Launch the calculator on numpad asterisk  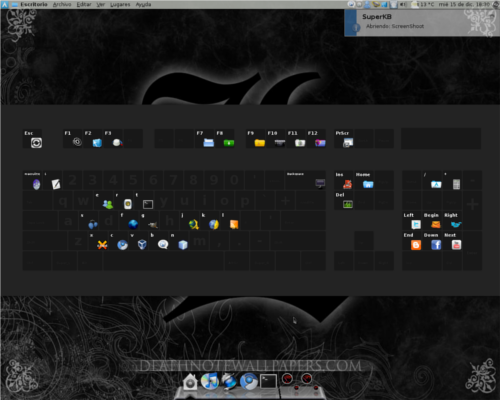(456, 184)
